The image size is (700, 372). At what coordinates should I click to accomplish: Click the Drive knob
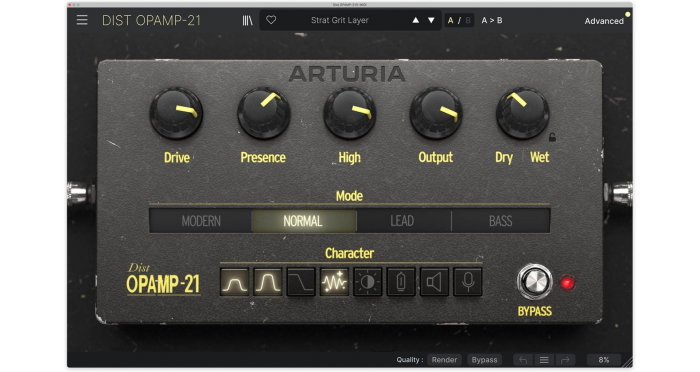pos(176,113)
